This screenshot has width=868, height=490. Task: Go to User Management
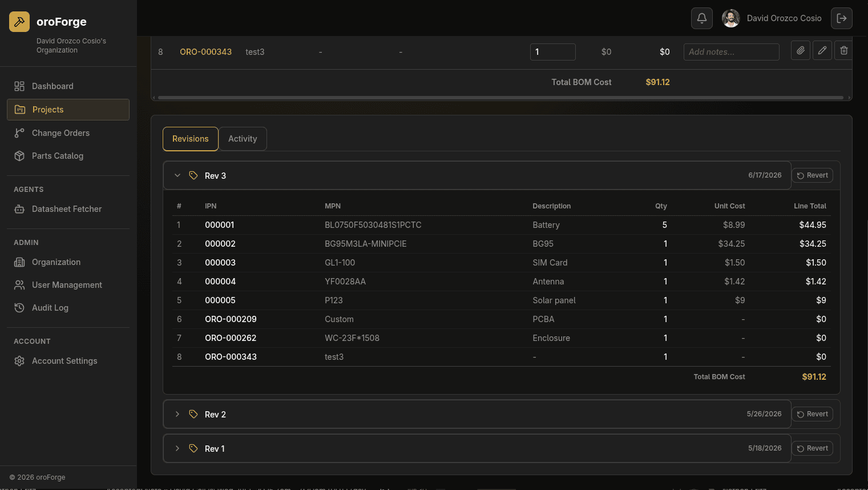click(x=68, y=285)
